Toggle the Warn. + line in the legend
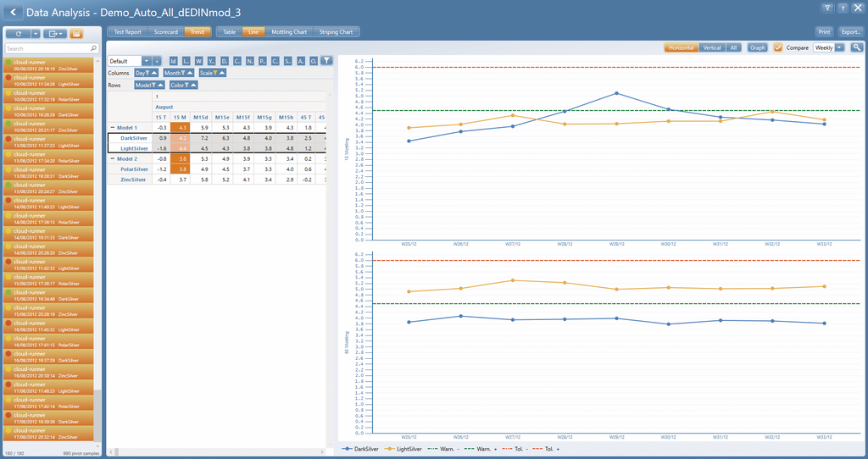Screen dimensions: 868x459 481,449
